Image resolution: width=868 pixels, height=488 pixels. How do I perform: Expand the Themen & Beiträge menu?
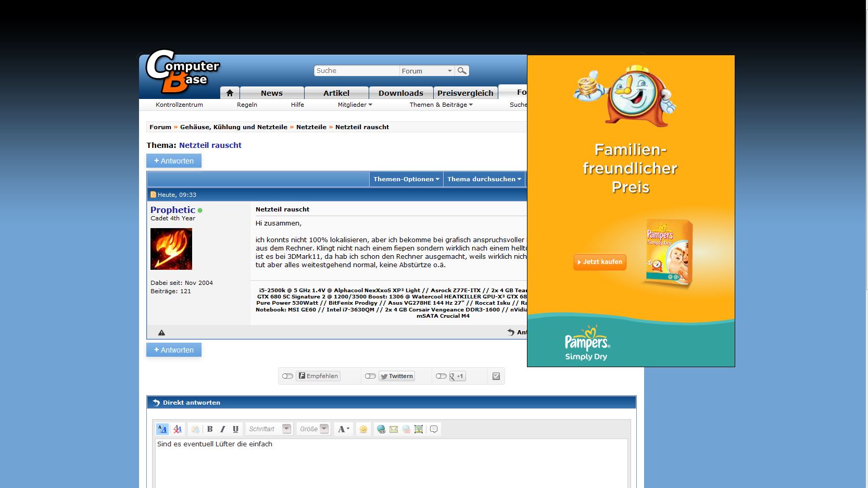coord(441,105)
